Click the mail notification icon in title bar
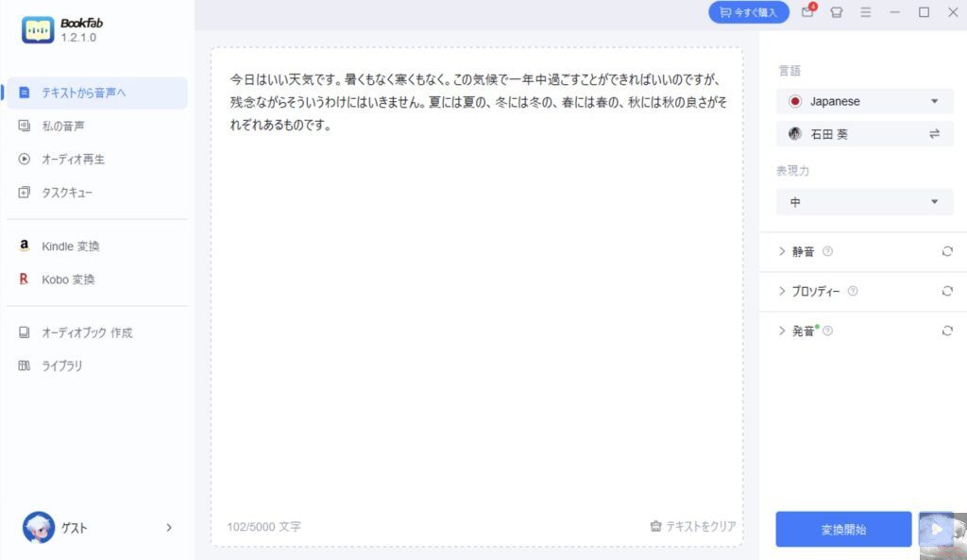The width and height of the screenshot is (967, 560). tap(808, 11)
